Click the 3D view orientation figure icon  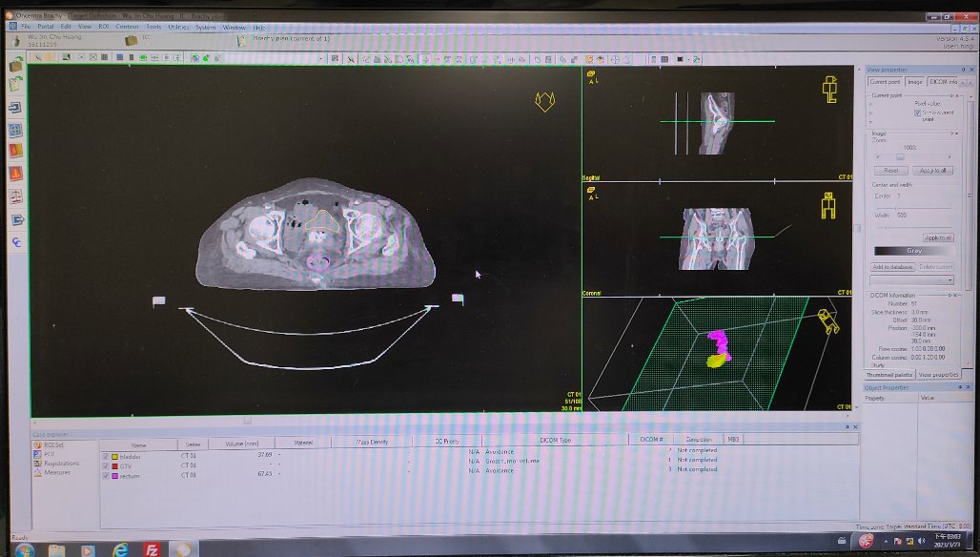click(827, 321)
